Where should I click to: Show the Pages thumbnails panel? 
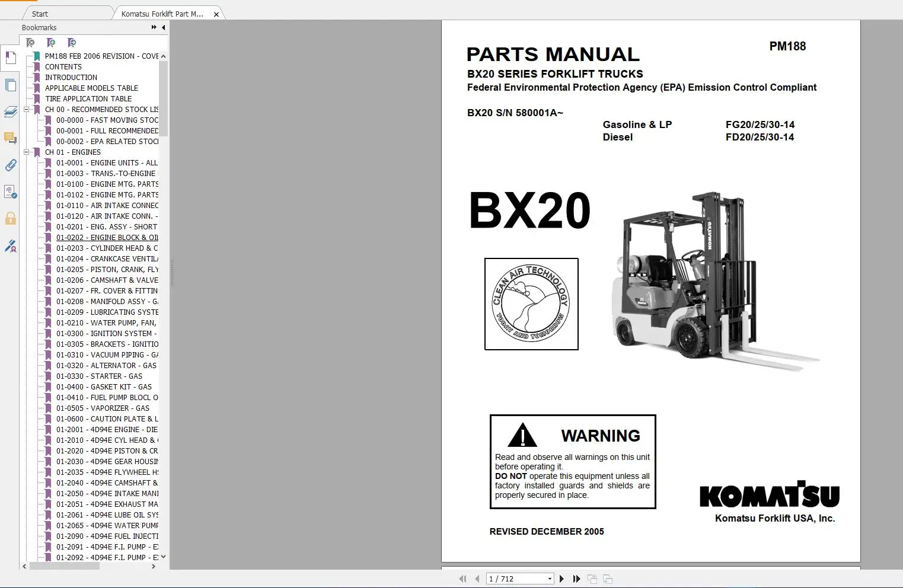(x=10, y=85)
